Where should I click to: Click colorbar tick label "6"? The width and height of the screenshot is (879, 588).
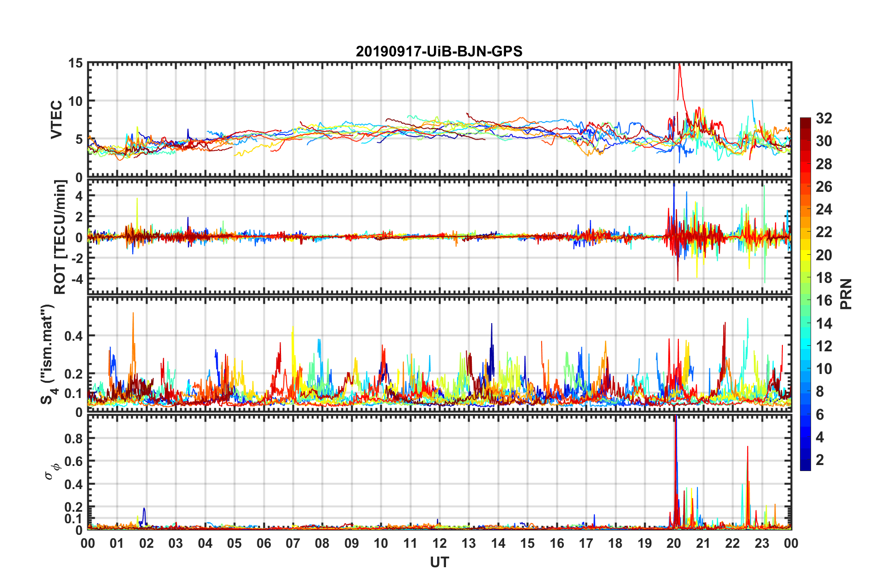pos(820,415)
